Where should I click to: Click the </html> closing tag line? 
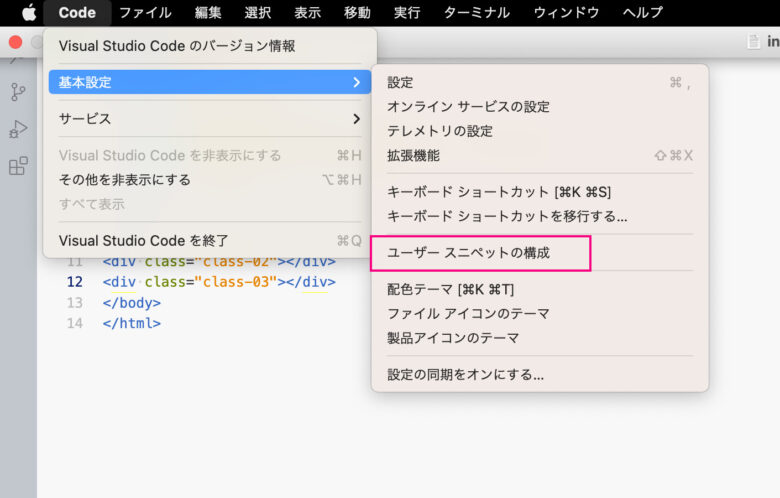click(132, 323)
